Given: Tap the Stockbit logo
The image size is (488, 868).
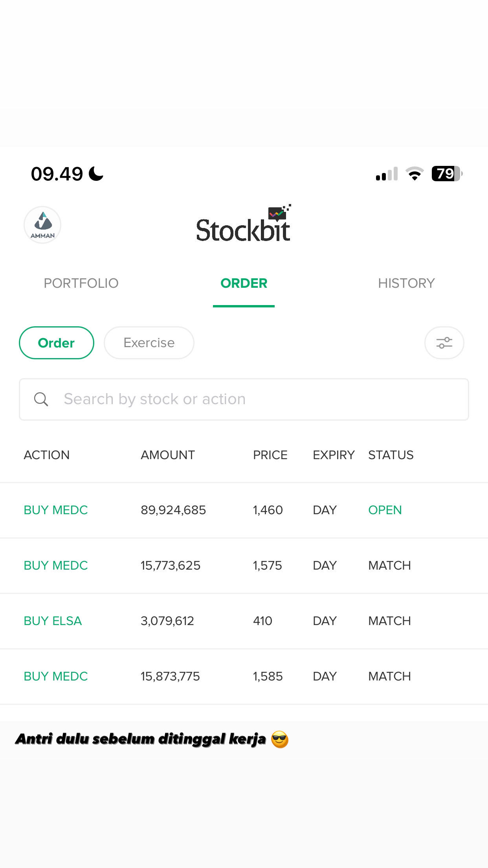Looking at the screenshot, I should [244, 225].
